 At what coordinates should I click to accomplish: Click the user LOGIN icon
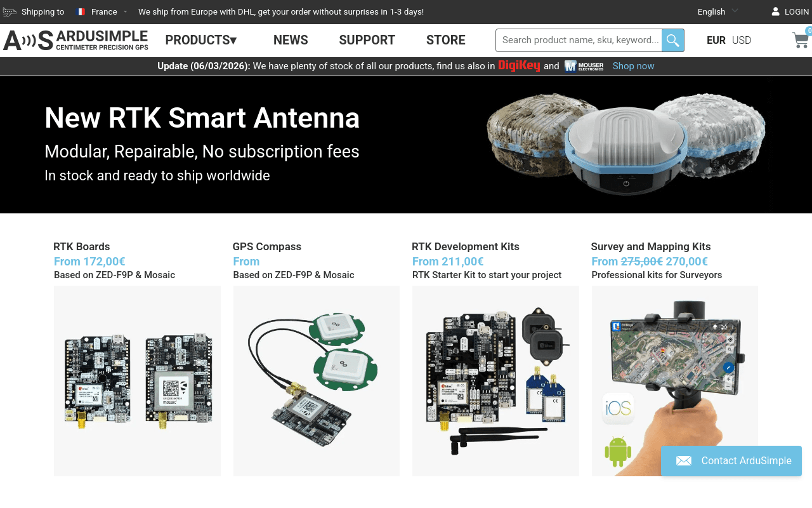click(x=775, y=11)
